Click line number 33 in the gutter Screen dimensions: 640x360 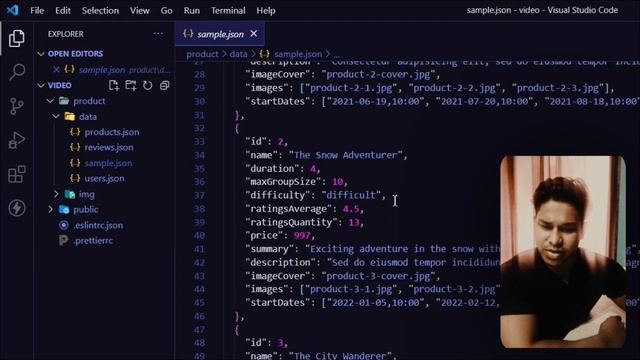point(199,142)
